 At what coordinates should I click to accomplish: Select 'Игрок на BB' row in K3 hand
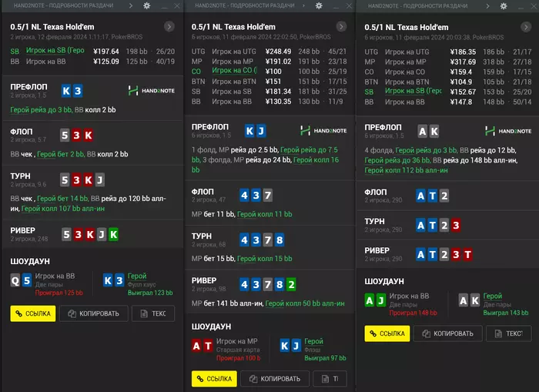(x=92, y=62)
